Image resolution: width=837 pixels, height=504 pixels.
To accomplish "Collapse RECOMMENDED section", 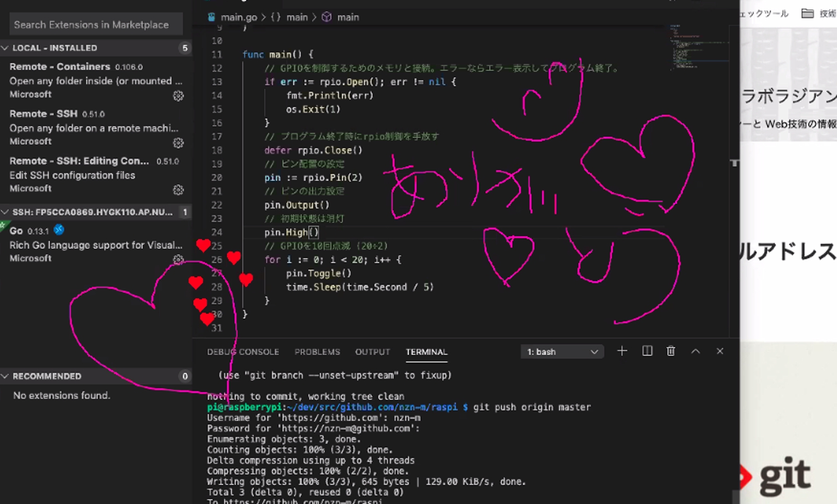I will click(x=5, y=376).
